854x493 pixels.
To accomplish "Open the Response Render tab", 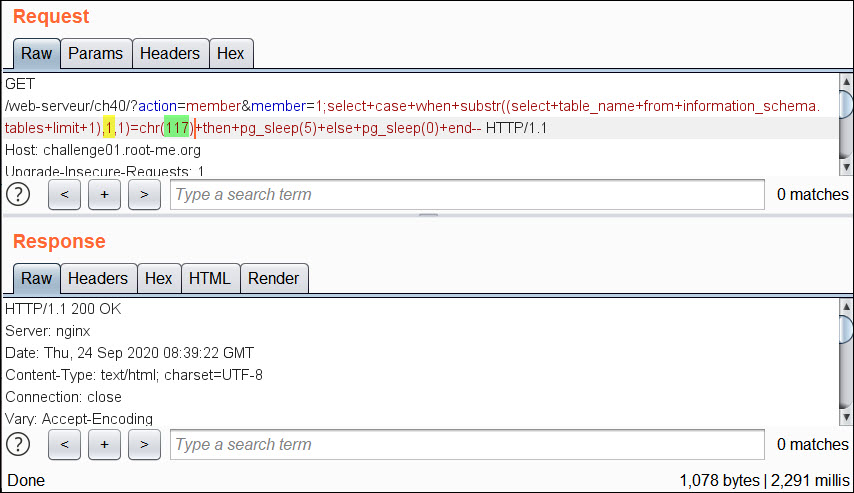I will tap(274, 278).
